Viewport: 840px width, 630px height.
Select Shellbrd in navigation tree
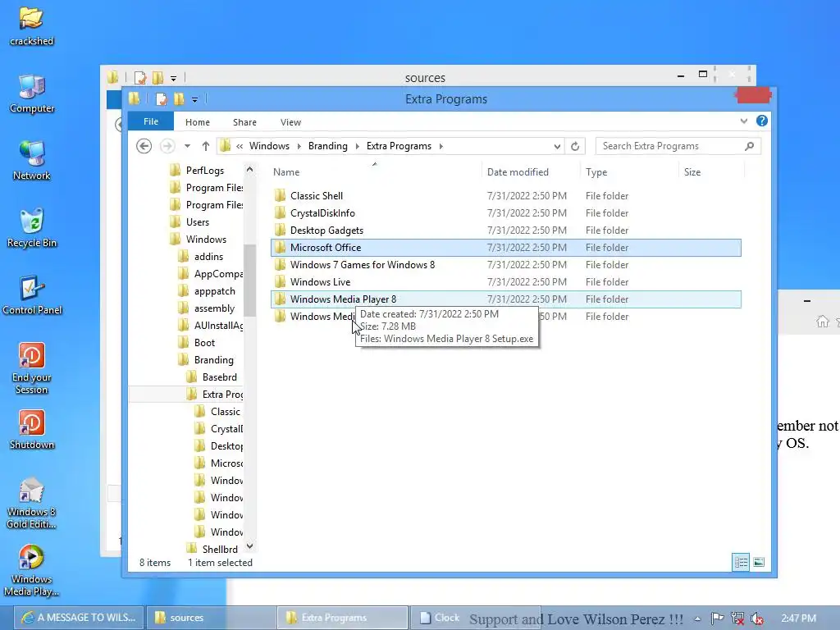(220, 549)
